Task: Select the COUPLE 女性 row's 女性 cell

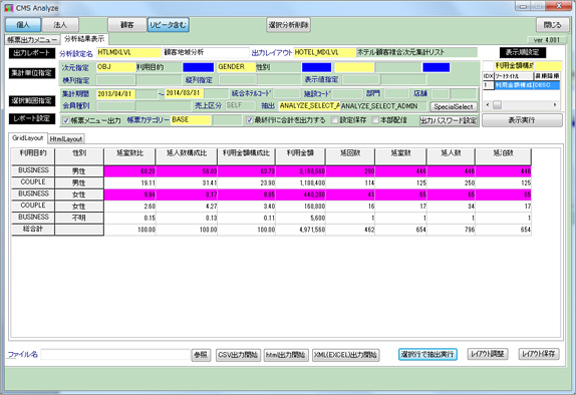Action: pyautogui.click(x=79, y=206)
